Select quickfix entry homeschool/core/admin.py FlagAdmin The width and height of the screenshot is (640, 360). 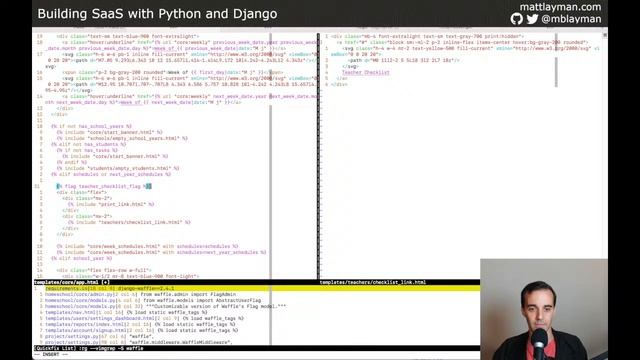coord(140,294)
